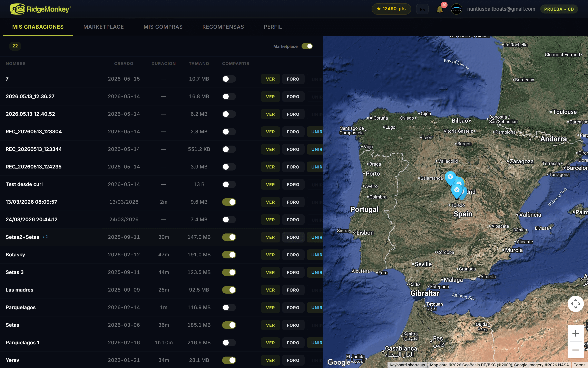Switch language with the ES selector
This screenshot has width=588, height=368.
422,9
